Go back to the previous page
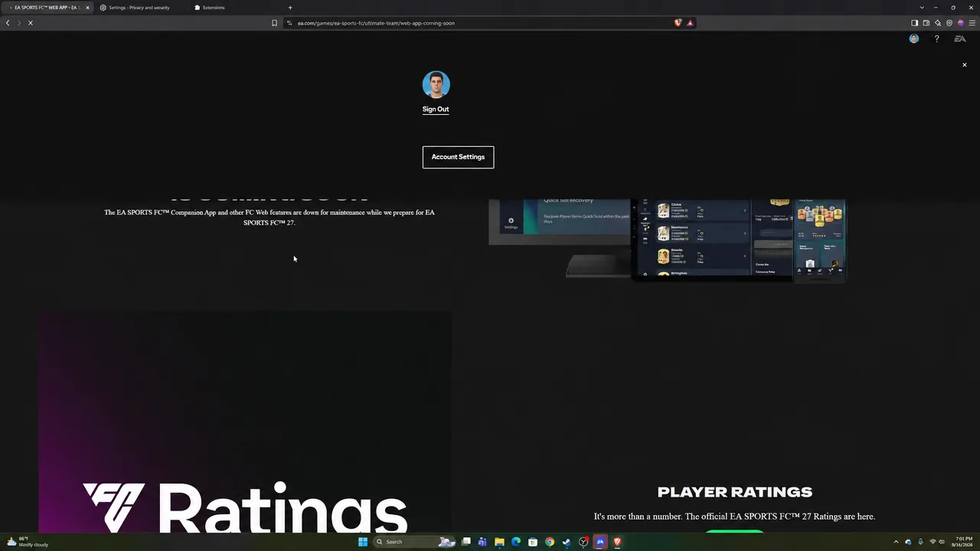Image resolution: width=980 pixels, height=551 pixels. tap(8, 23)
